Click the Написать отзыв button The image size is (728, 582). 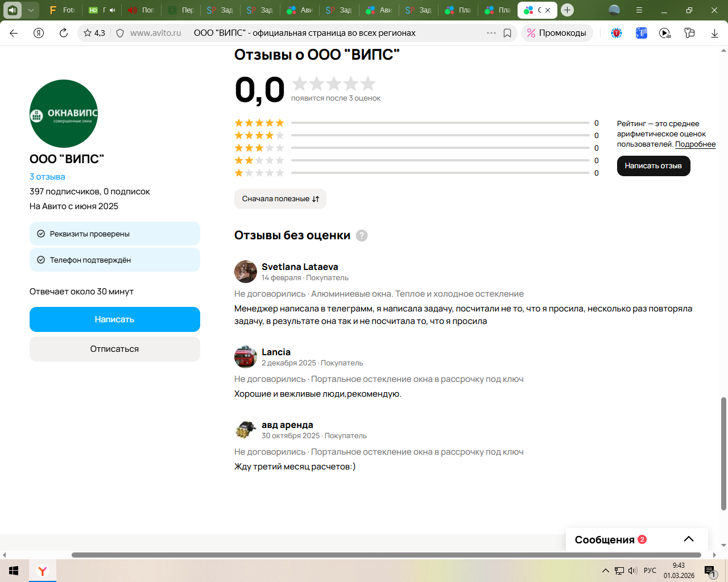[x=653, y=166]
